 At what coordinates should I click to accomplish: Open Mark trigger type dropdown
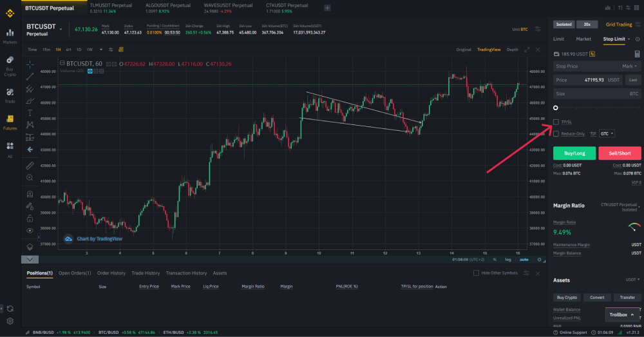(x=629, y=66)
